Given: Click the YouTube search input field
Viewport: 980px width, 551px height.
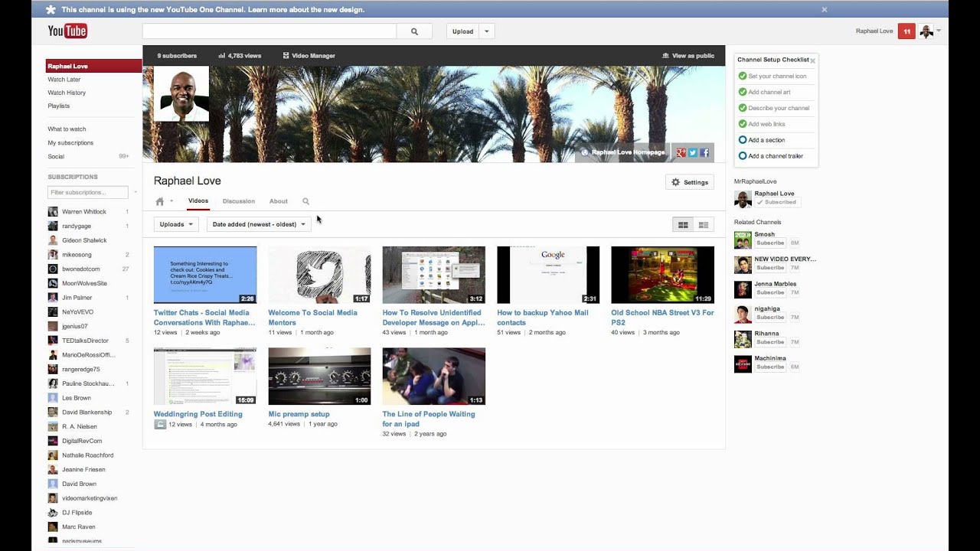Looking at the screenshot, I should tap(269, 31).
